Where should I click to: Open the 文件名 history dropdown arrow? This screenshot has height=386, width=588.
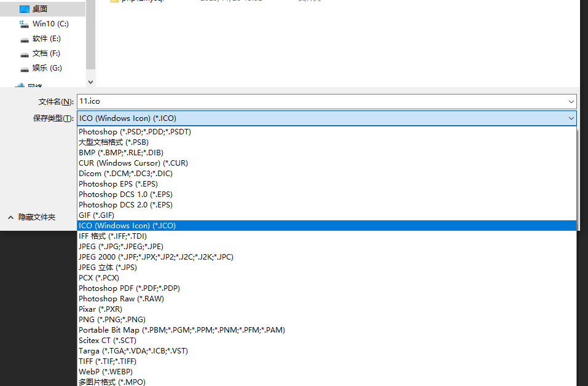571,101
